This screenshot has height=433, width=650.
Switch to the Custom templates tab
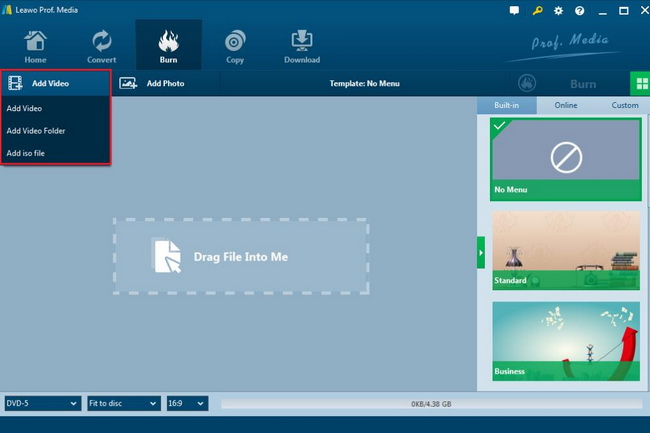(625, 105)
